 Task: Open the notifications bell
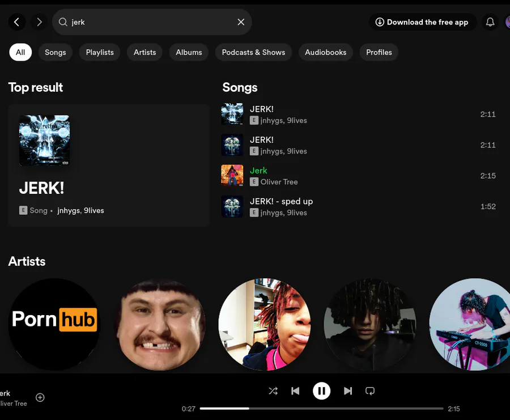[x=490, y=22]
